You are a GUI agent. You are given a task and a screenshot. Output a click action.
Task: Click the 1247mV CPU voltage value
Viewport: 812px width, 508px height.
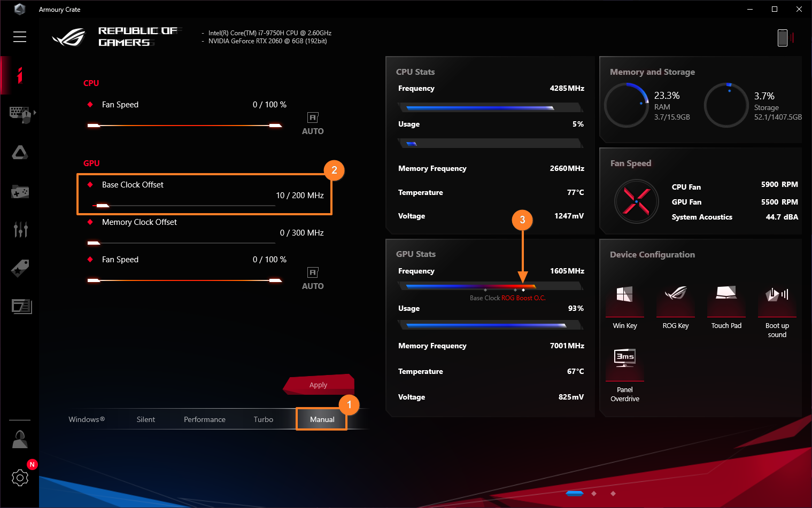point(569,216)
